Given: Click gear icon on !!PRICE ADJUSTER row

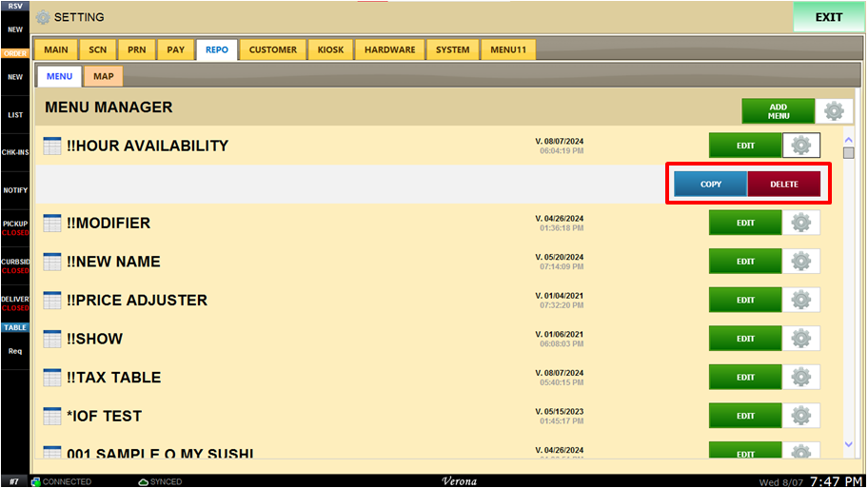Looking at the screenshot, I should [x=800, y=300].
